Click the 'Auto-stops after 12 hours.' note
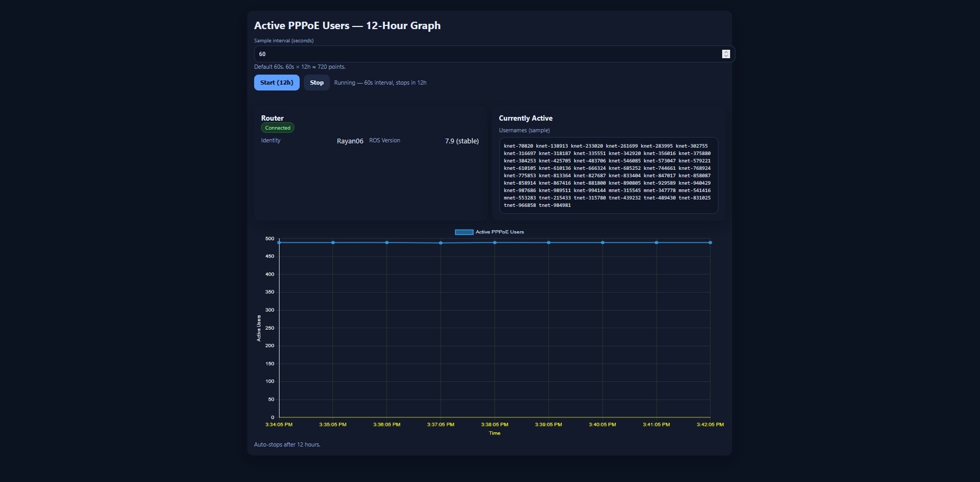The image size is (980, 482). point(287,444)
